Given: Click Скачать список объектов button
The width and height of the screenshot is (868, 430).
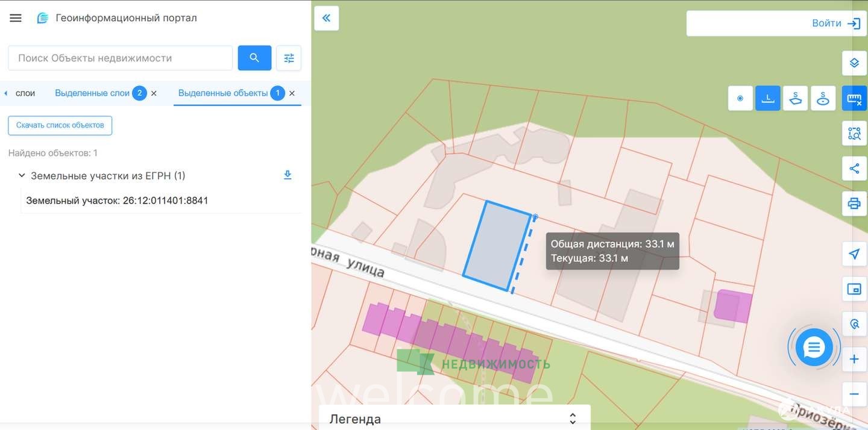Looking at the screenshot, I should 60,125.
